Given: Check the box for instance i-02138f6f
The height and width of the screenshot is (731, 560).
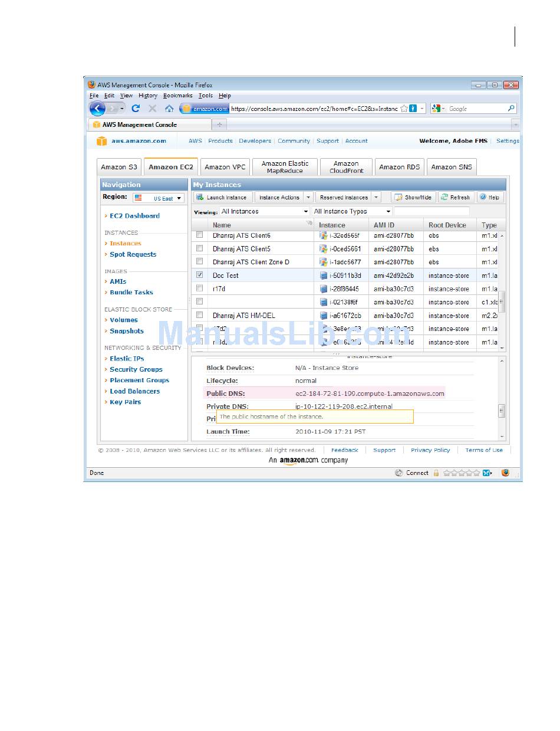Looking at the screenshot, I should point(199,301).
